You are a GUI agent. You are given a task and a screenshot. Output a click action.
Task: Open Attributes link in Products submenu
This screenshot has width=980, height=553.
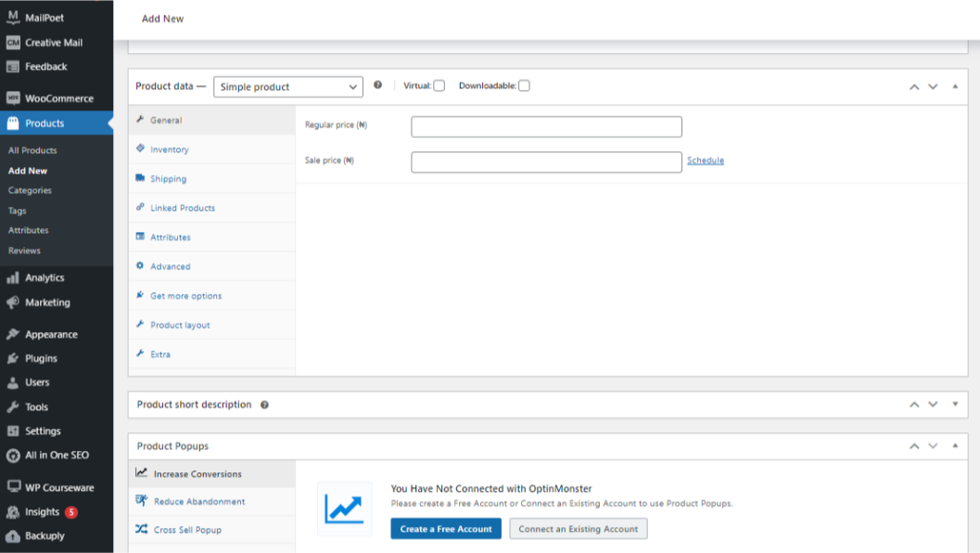pyautogui.click(x=28, y=230)
